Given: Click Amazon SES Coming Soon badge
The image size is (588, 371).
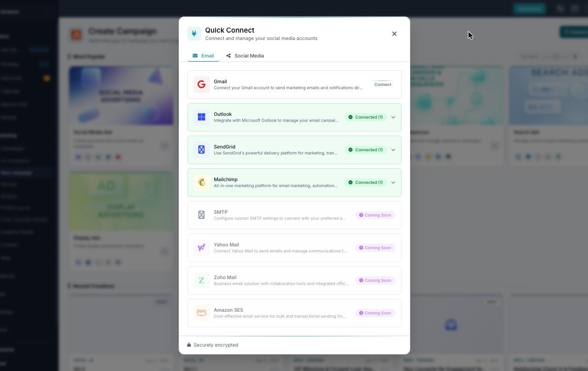Looking at the screenshot, I should coord(375,313).
